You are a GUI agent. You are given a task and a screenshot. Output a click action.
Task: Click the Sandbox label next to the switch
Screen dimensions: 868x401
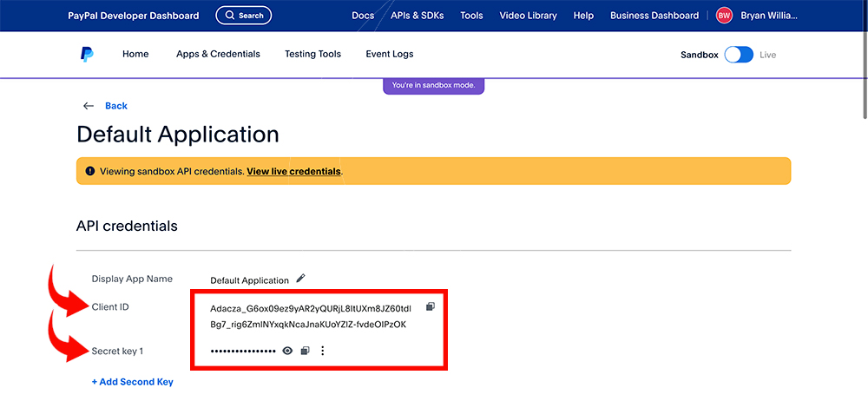point(700,55)
